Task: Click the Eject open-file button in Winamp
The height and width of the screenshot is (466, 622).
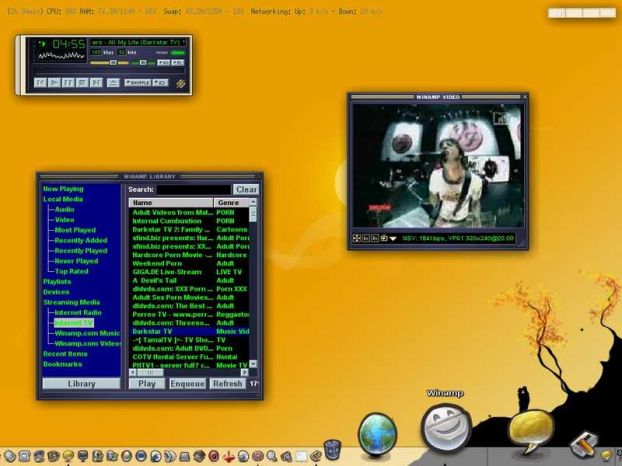Action: pyautogui.click(x=113, y=82)
